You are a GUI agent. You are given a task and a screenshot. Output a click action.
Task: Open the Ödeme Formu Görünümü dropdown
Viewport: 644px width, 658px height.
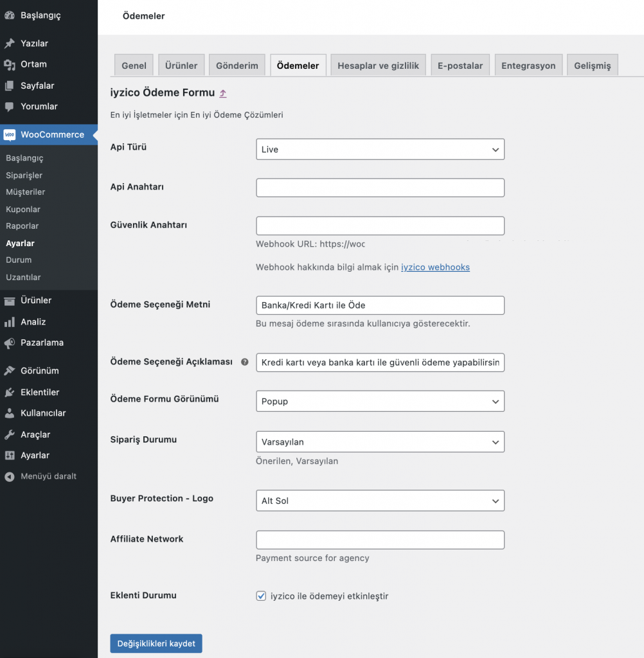coord(380,401)
